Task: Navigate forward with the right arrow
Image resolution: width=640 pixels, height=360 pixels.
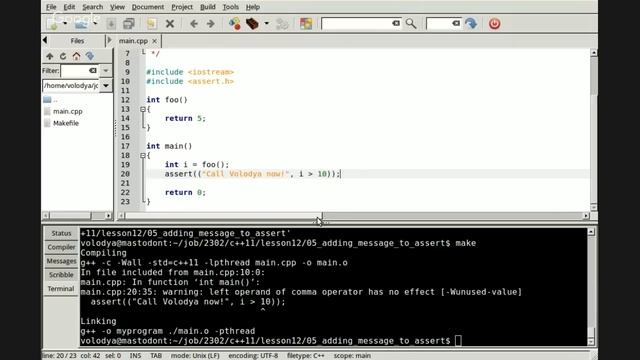Action: coord(211,24)
